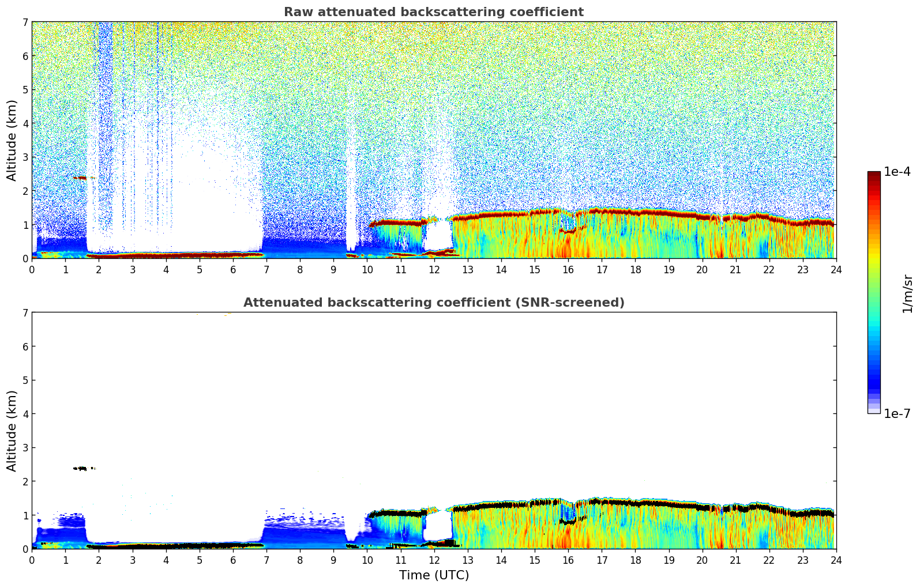Click the '7' altitude tick on the top plot
The image size is (920, 588).
pyautogui.click(x=25, y=22)
